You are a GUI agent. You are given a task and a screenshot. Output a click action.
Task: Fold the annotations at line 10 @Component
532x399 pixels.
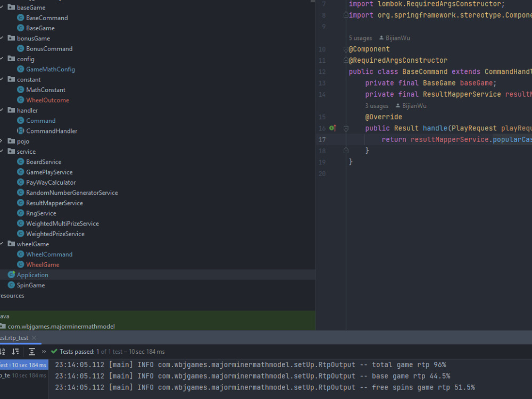pos(346,49)
